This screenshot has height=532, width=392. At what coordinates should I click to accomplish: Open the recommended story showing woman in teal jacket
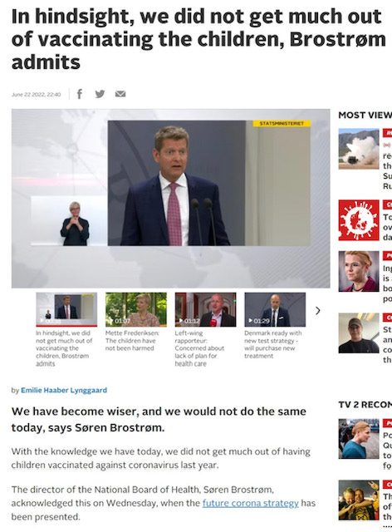(359, 439)
